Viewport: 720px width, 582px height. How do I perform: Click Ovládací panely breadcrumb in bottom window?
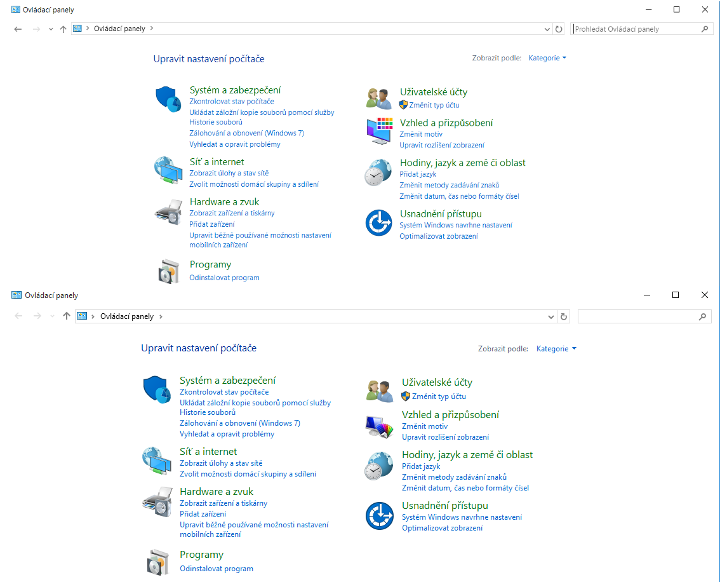point(127,316)
